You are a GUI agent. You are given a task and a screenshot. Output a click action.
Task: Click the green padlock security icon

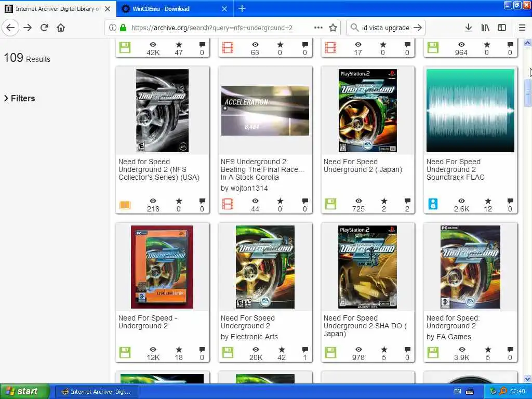[x=123, y=28]
